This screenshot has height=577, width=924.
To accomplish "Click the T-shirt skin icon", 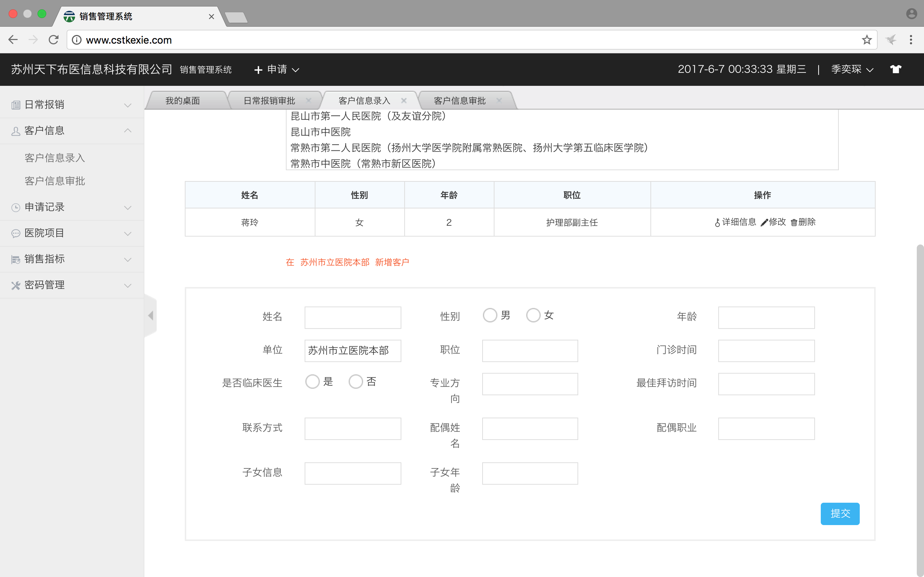I will tap(895, 69).
